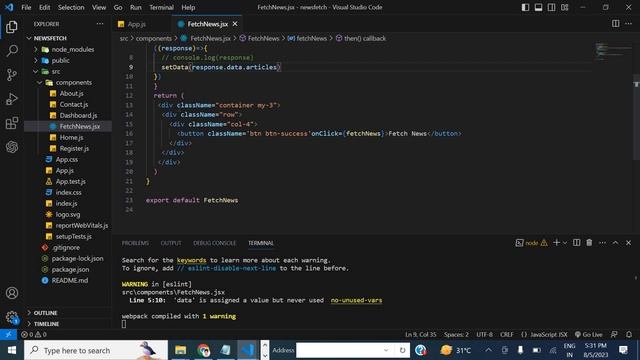Add a new terminal with plus icon
This screenshot has width=640, height=360.
point(556,243)
